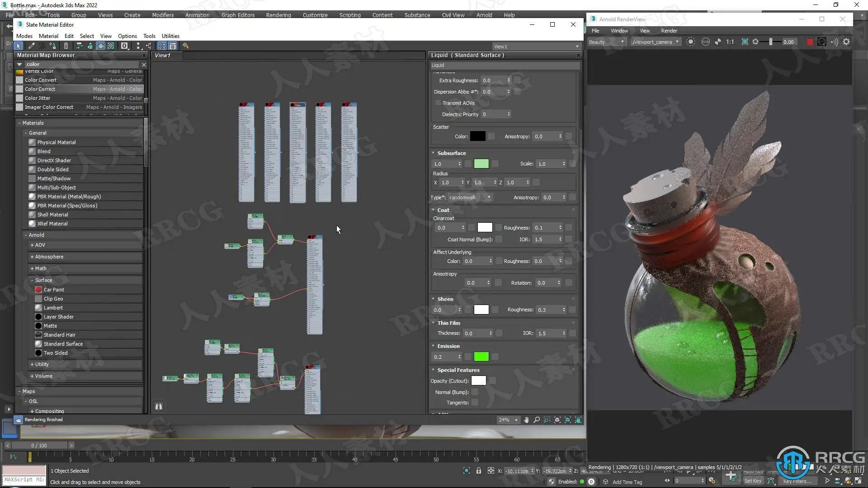Toggle Normal (Bump) map slot

(475, 392)
